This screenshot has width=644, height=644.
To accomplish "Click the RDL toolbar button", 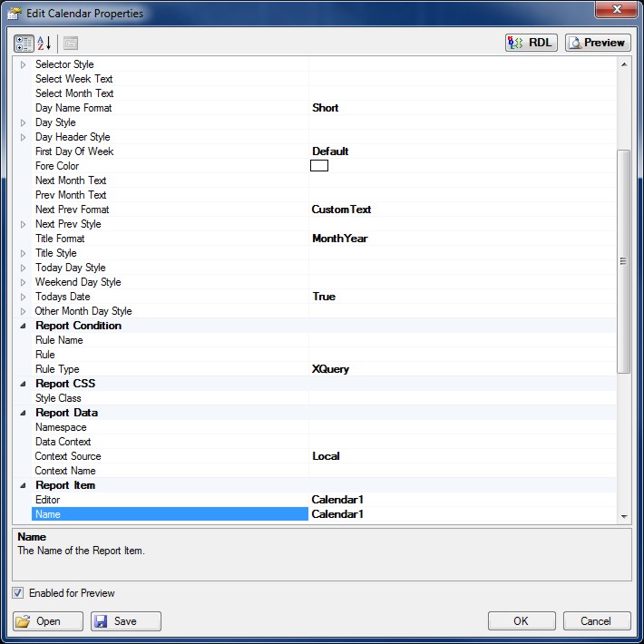I will pos(531,43).
